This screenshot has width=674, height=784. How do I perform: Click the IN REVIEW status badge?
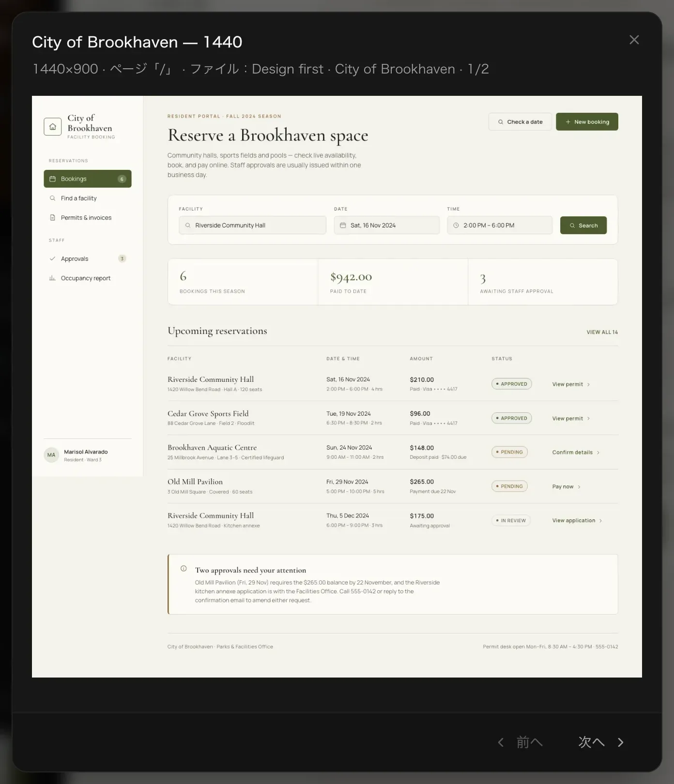coord(511,521)
